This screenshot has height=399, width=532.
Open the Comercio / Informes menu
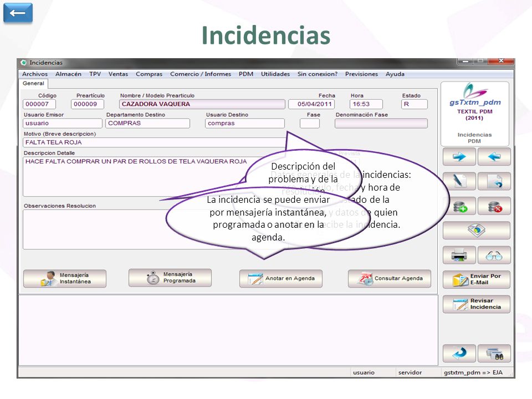(x=201, y=74)
